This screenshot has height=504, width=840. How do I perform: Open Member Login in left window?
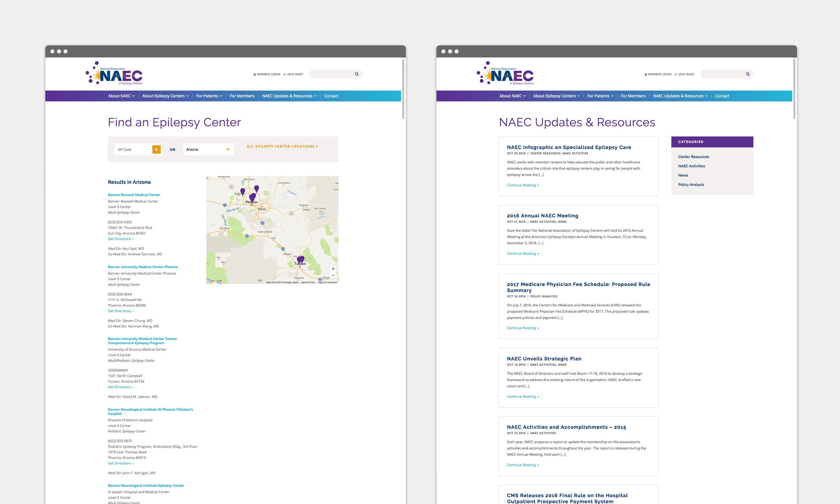(x=267, y=74)
